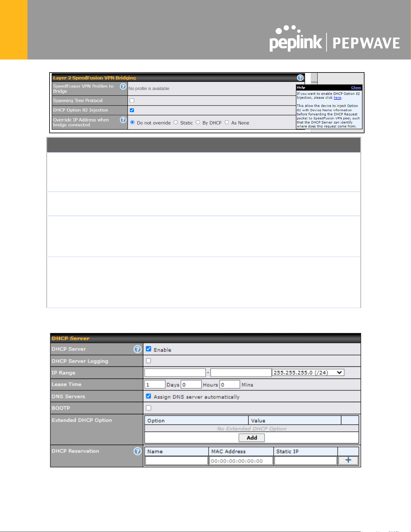Enable Spanning Tree Protocol checkbox
Viewport: 411px width, 532px height.
pyautogui.click(x=132, y=101)
